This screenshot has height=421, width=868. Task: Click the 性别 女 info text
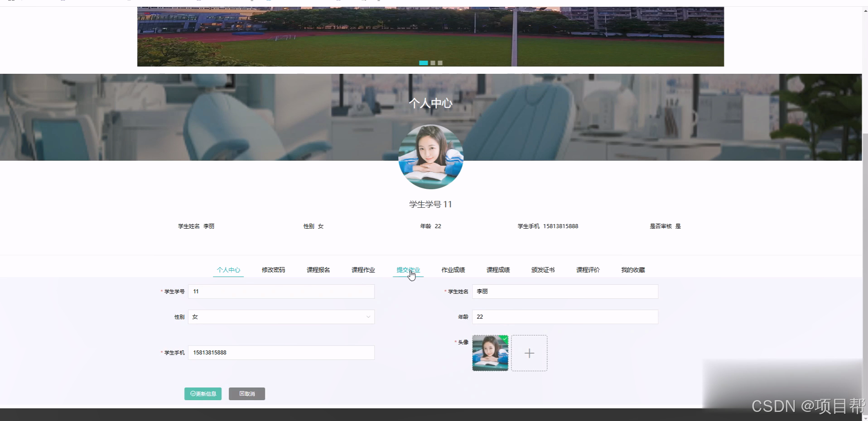(x=313, y=226)
